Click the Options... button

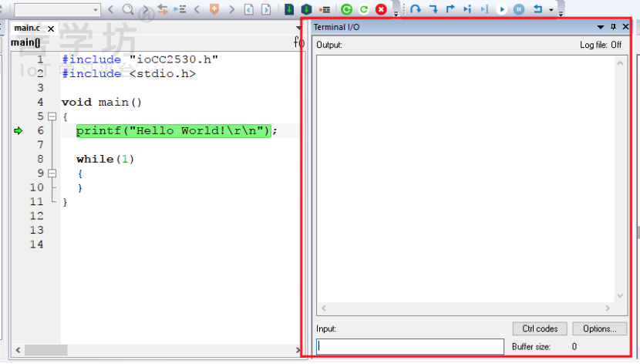tap(600, 329)
